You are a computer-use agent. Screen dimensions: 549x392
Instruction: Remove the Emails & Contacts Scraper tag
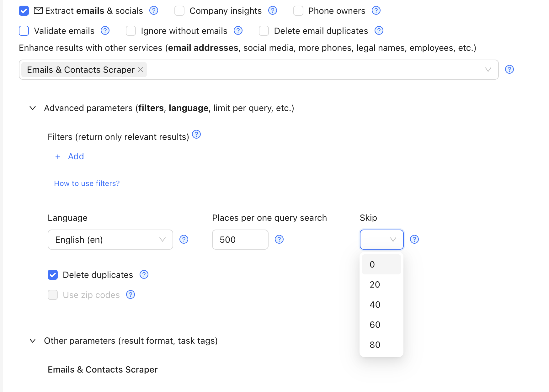[141, 70]
